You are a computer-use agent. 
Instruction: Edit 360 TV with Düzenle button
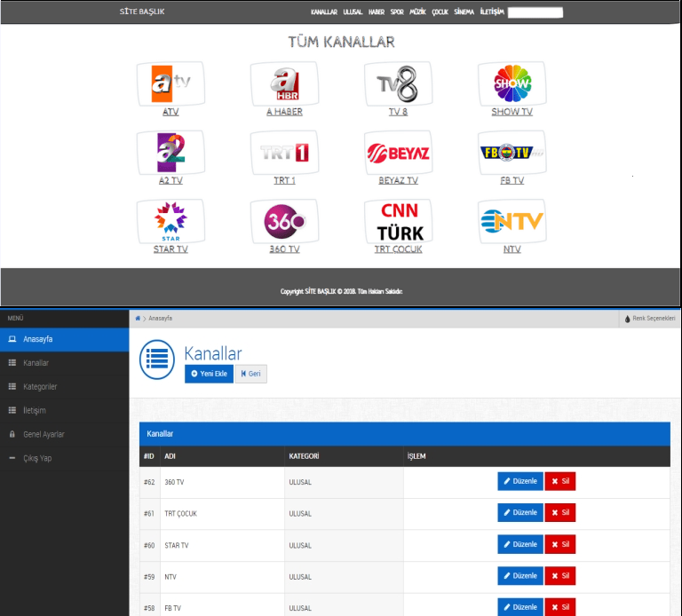click(x=520, y=482)
